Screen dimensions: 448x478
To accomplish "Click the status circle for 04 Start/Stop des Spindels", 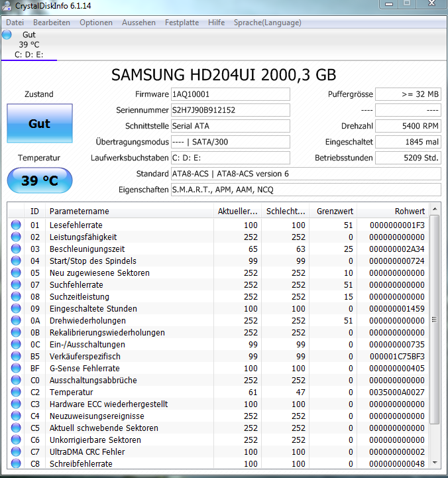I will tap(16, 261).
